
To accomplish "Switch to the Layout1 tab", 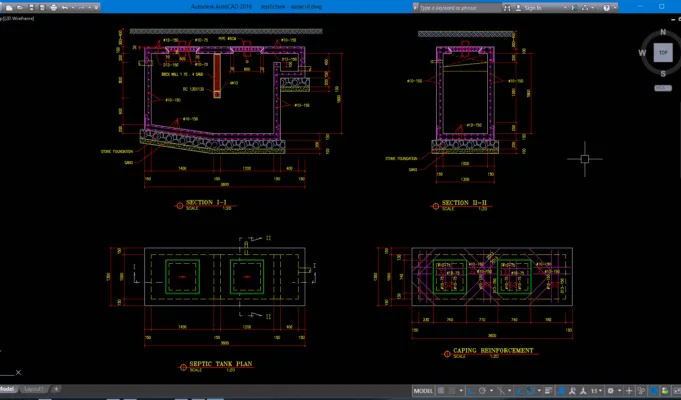I will point(33,389).
